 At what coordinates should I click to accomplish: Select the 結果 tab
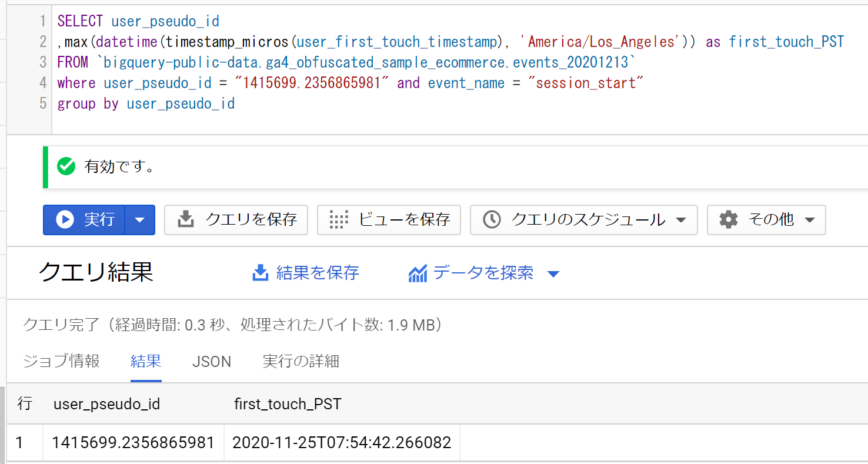(146, 361)
